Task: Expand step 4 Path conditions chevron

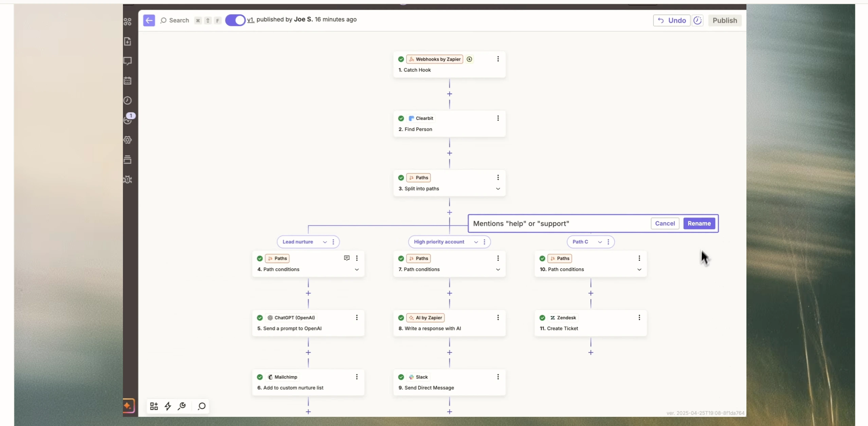Action: [357, 269]
